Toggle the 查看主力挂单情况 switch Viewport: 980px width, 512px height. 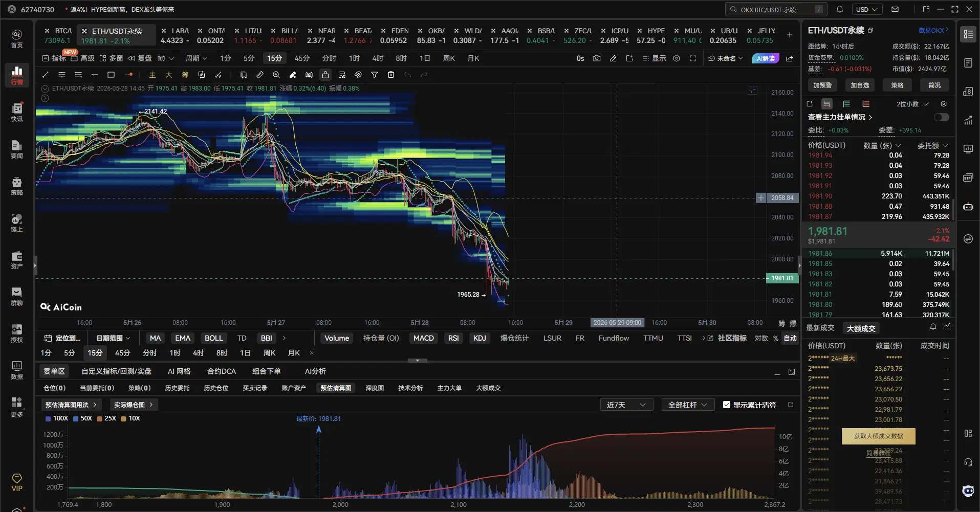[x=941, y=117]
